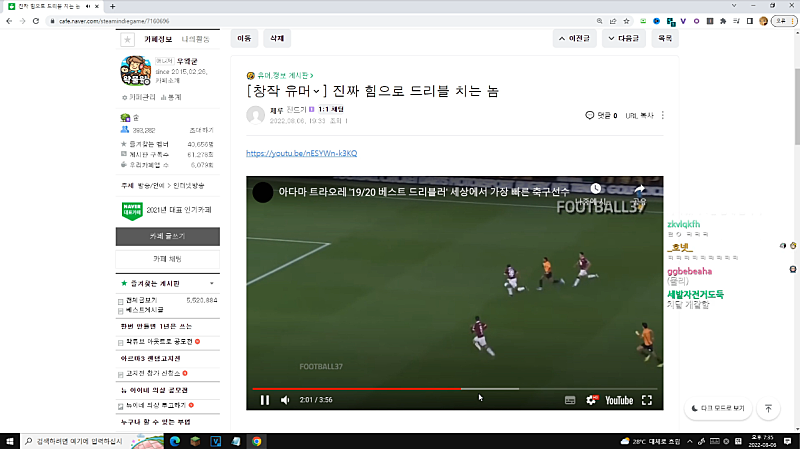Open the comments count 댓글 0
Viewport: 800px width, 449px height.
[602, 116]
